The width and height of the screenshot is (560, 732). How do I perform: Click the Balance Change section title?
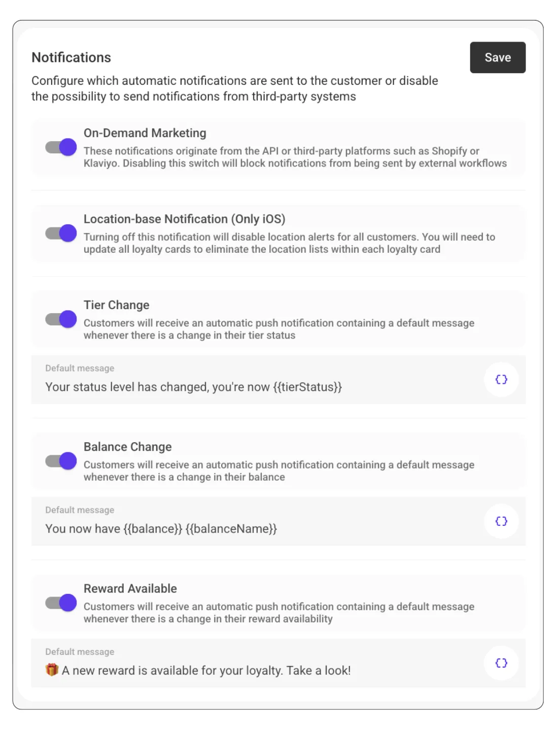click(127, 447)
